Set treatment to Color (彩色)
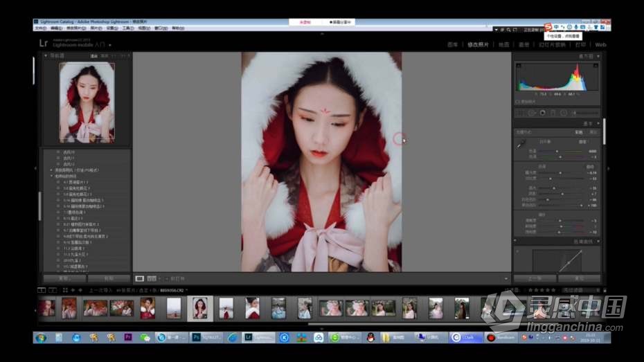This screenshot has width=644, height=362. point(579,133)
